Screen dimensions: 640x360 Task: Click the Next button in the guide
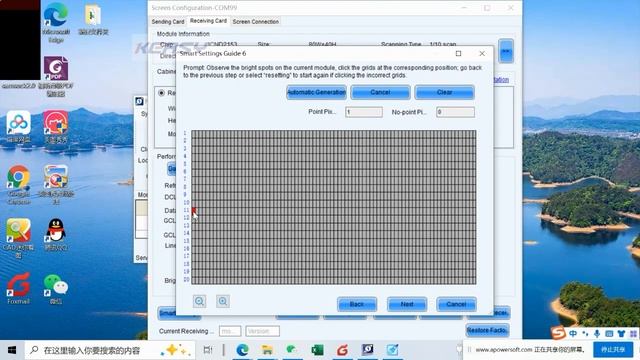point(407,304)
